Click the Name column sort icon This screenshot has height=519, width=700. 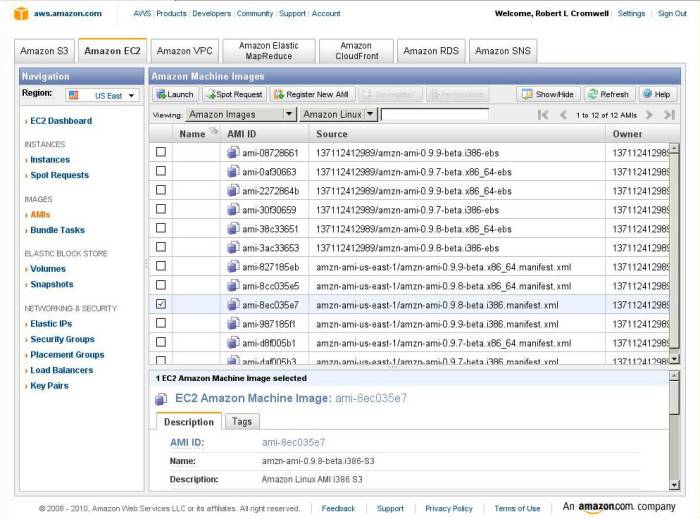[214, 130]
